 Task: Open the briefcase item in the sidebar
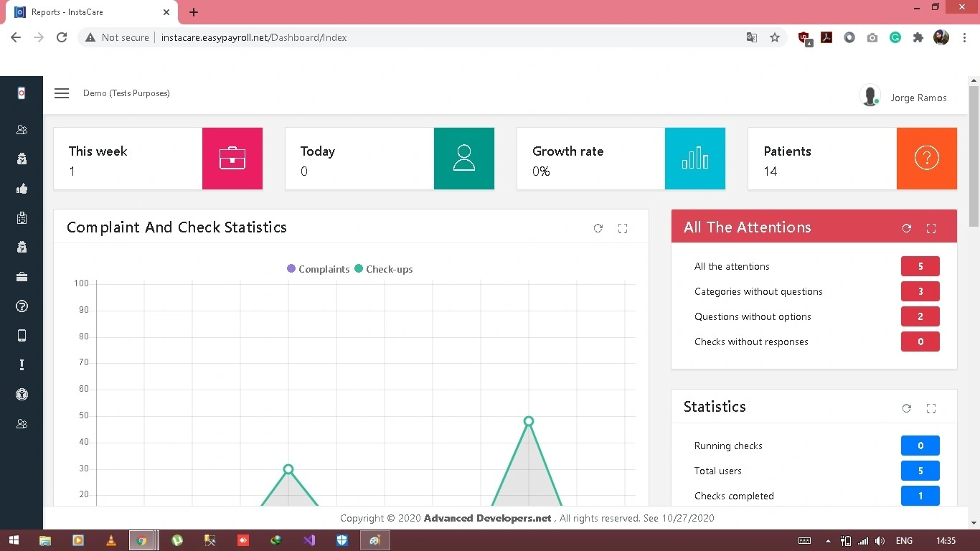coord(22,277)
